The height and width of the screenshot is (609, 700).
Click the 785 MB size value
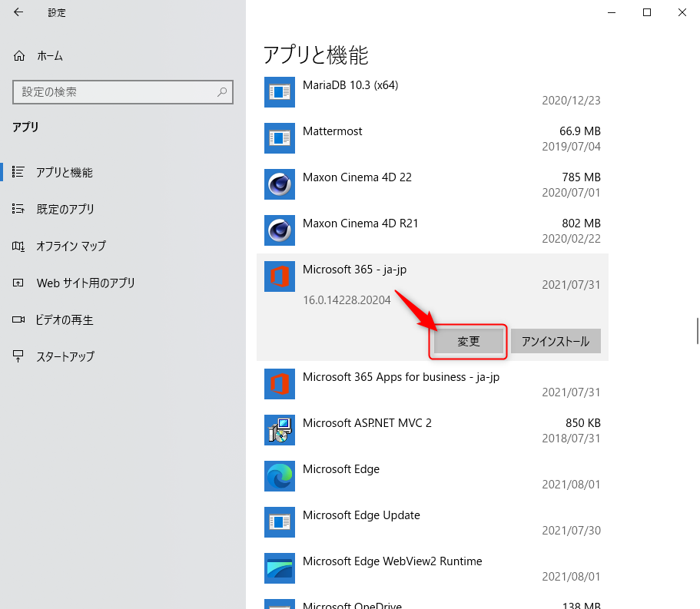point(581,177)
